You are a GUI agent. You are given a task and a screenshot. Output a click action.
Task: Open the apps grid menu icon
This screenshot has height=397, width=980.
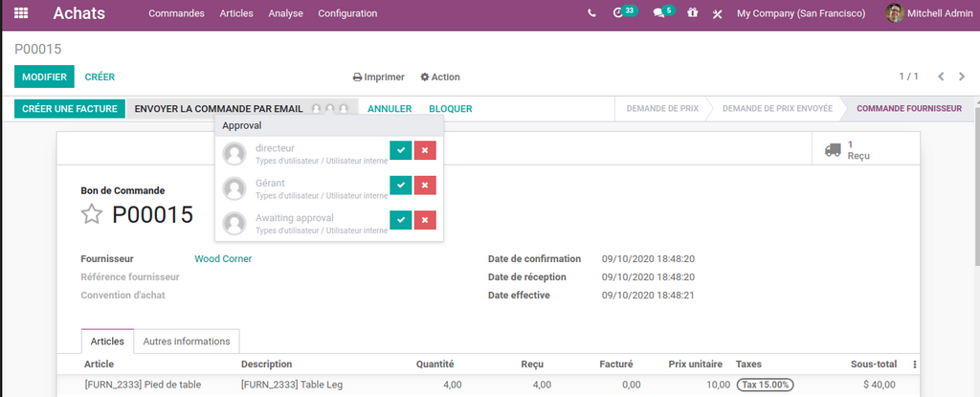coord(21,13)
